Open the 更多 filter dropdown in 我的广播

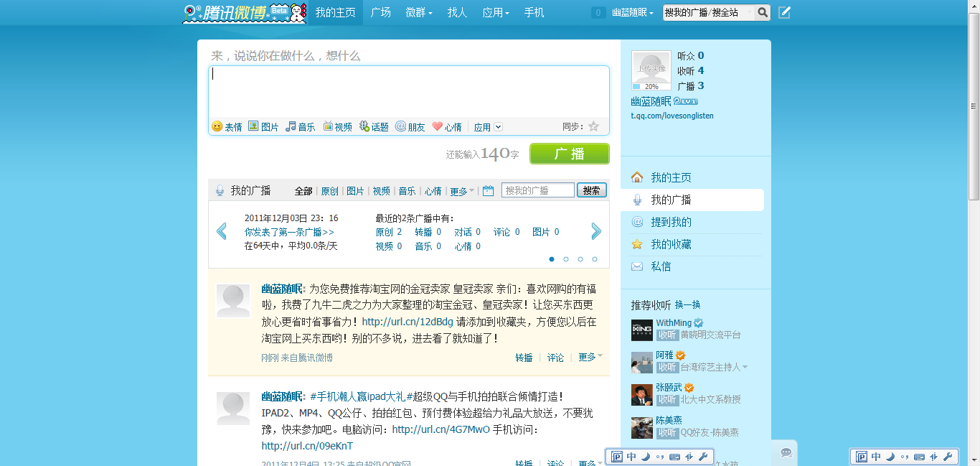pos(461,191)
